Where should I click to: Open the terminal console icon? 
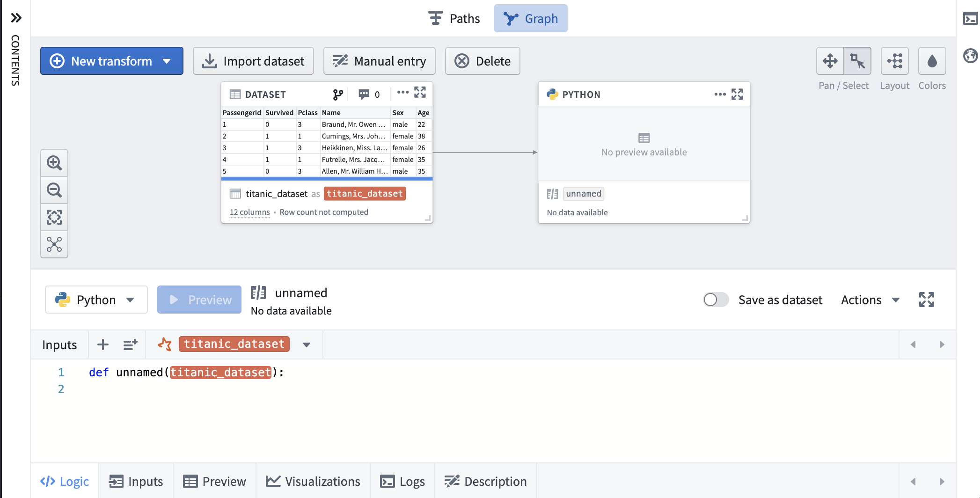coord(970,19)
